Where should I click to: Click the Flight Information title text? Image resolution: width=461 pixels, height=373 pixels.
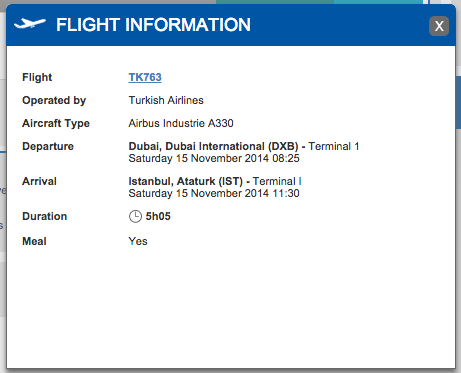point(153,25)
